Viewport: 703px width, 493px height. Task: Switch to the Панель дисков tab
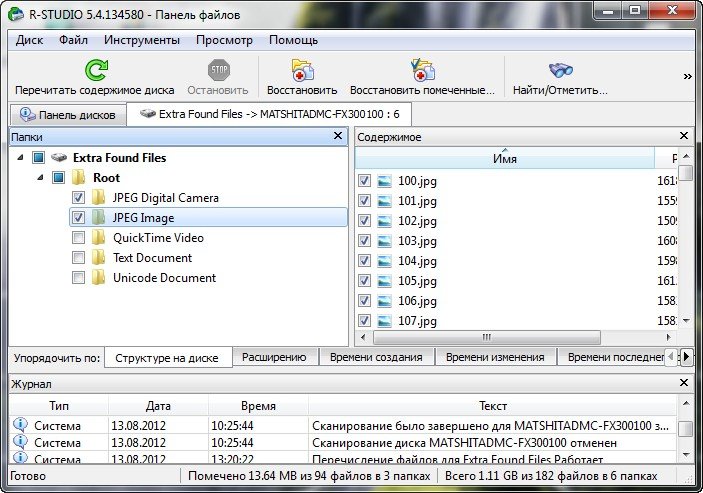click(x=68, y=115)
